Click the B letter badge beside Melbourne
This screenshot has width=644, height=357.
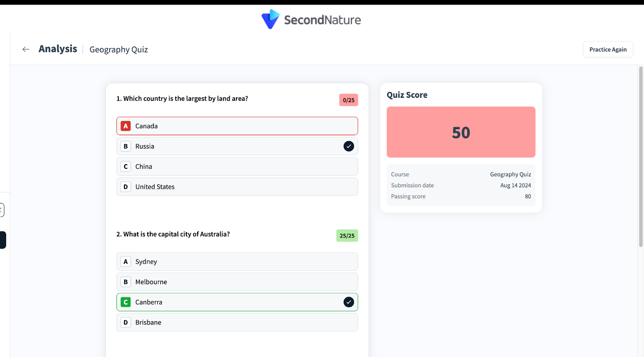pos(126,282)
